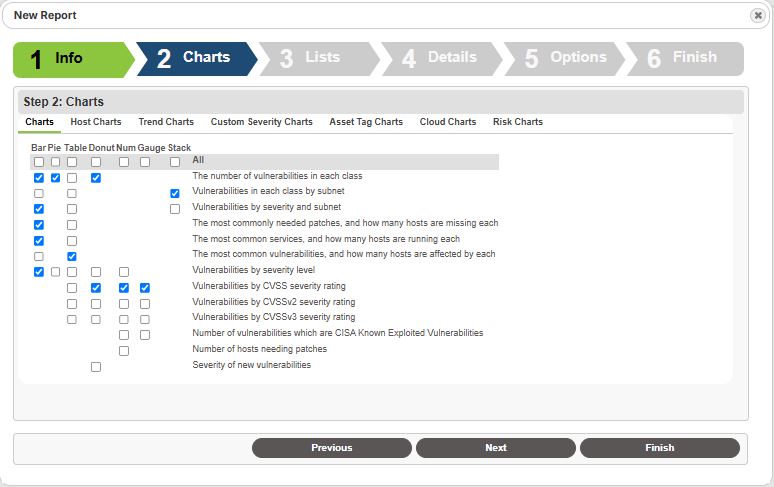
Task: Check the All row Donut checkbox
Action: [x=96, y=162]
